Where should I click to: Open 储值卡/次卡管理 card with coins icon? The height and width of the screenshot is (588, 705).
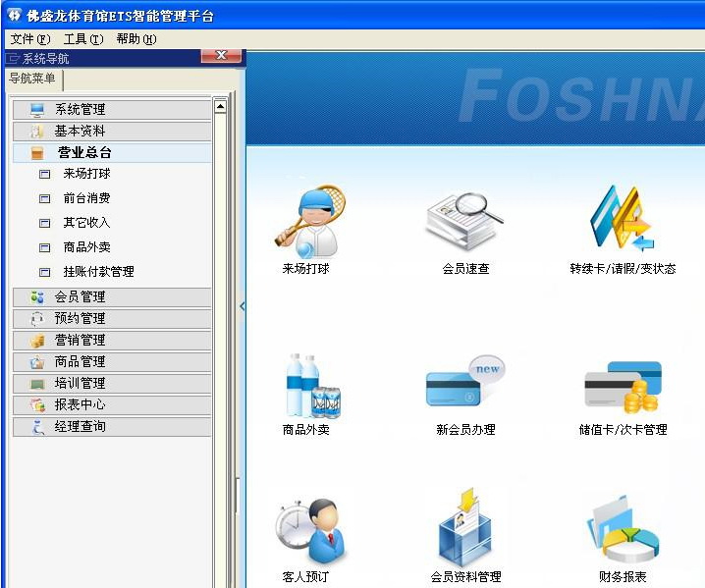point(624,387)
